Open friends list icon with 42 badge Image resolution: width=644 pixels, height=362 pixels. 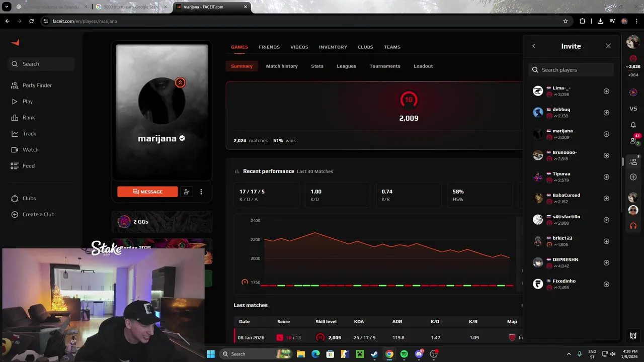[633, 141]
